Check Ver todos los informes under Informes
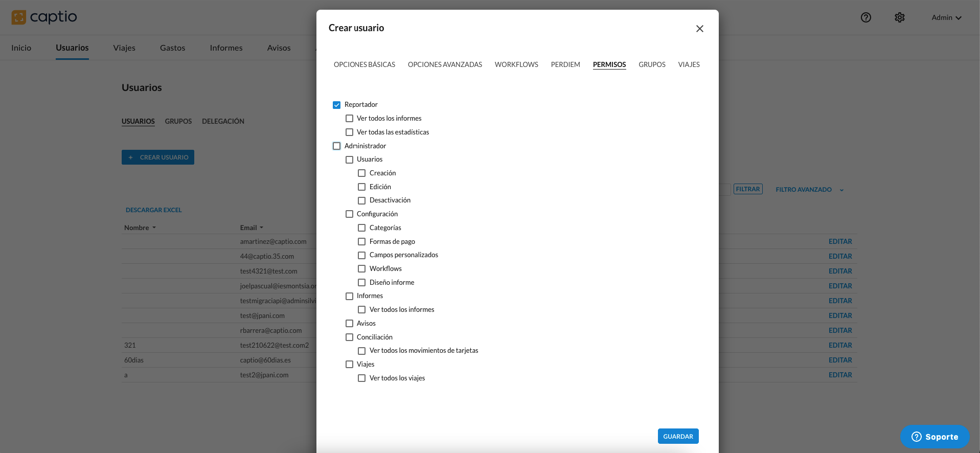Image resolution: width=980 pixels, height=453 pixels. (361, 310)
